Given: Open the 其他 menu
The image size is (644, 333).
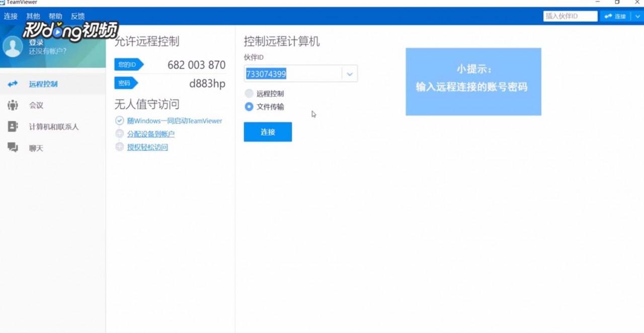Looking at the screenshot, I should (x=33, y=16).
